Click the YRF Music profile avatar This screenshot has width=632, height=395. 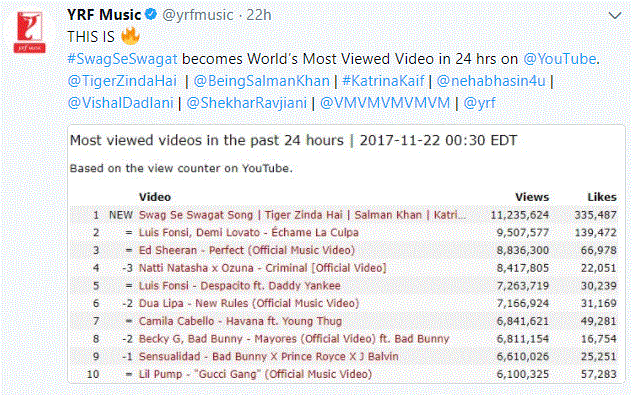pos(29,32)
